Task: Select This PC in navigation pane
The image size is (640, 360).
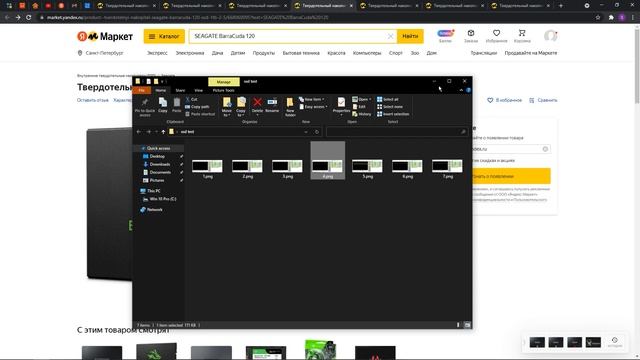Action: click(x=153, y=191)
